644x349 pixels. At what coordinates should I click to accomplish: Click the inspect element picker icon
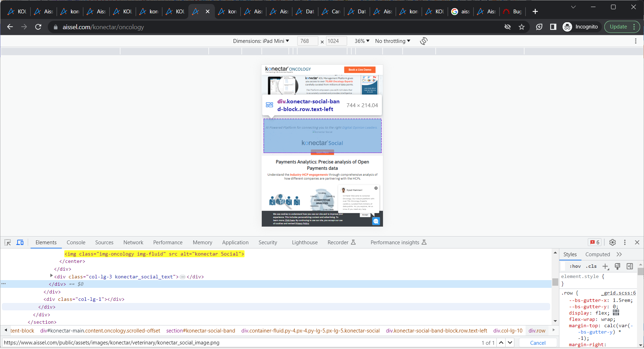[x=8, y=243]
